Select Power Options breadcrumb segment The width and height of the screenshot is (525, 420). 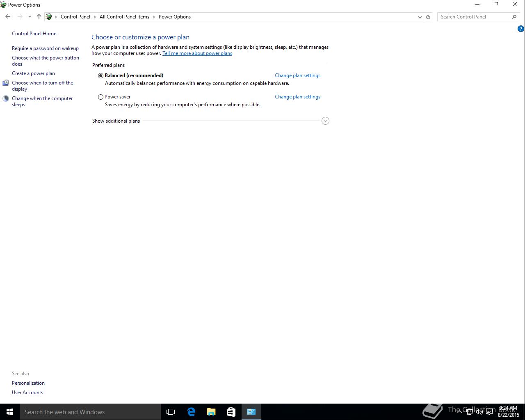pos(175,17)
